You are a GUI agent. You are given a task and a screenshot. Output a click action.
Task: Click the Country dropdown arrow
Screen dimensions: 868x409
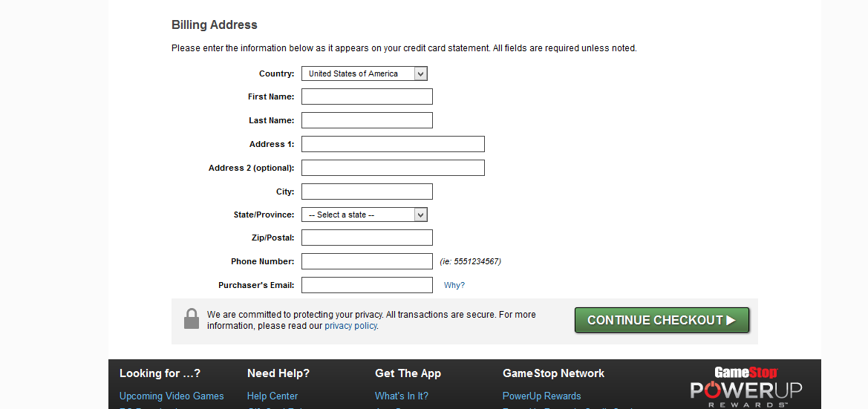(x=421, y=73)
